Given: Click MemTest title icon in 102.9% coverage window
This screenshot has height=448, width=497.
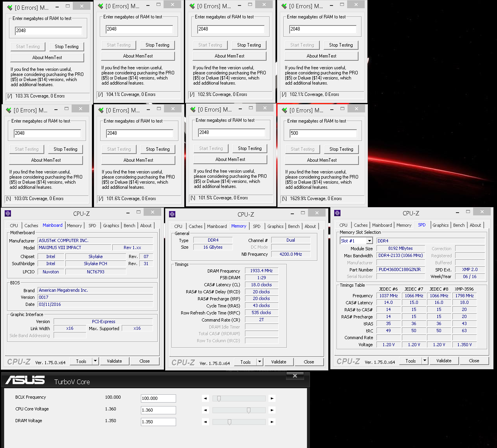Looking at the screenshot, I should point(192,6).
